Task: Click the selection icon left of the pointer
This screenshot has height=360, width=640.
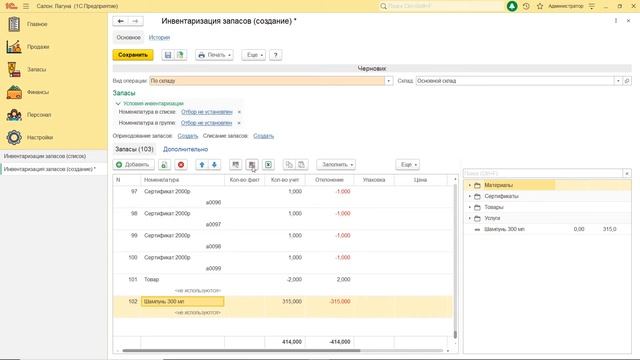Action: tap(236, 164)
